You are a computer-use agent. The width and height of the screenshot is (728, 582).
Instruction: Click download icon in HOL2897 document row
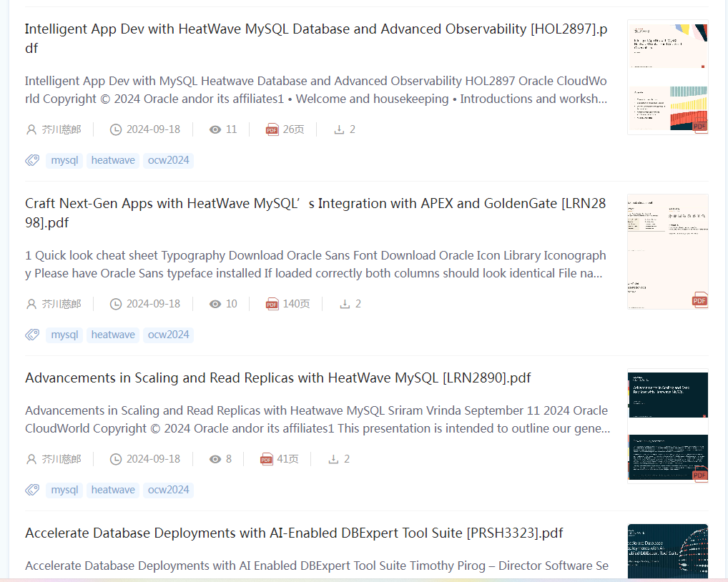coord(340,129)
